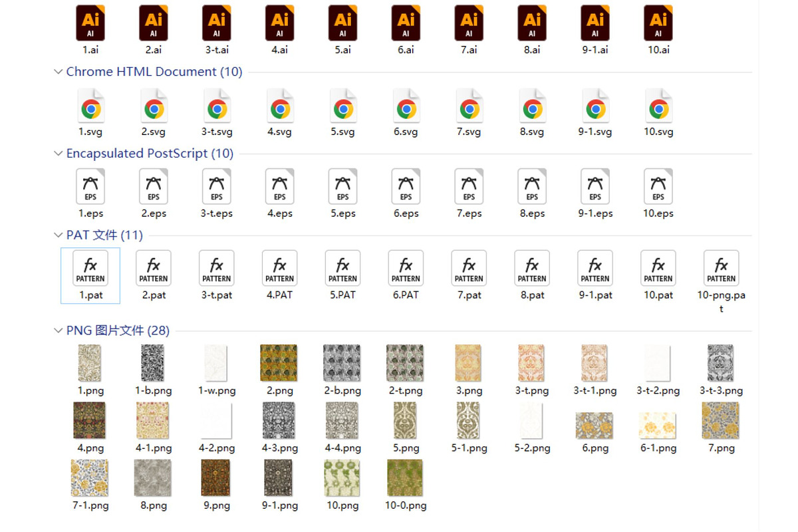Click the file name 5-2.png
798x532 pixels.
click(x=532, y=448)
